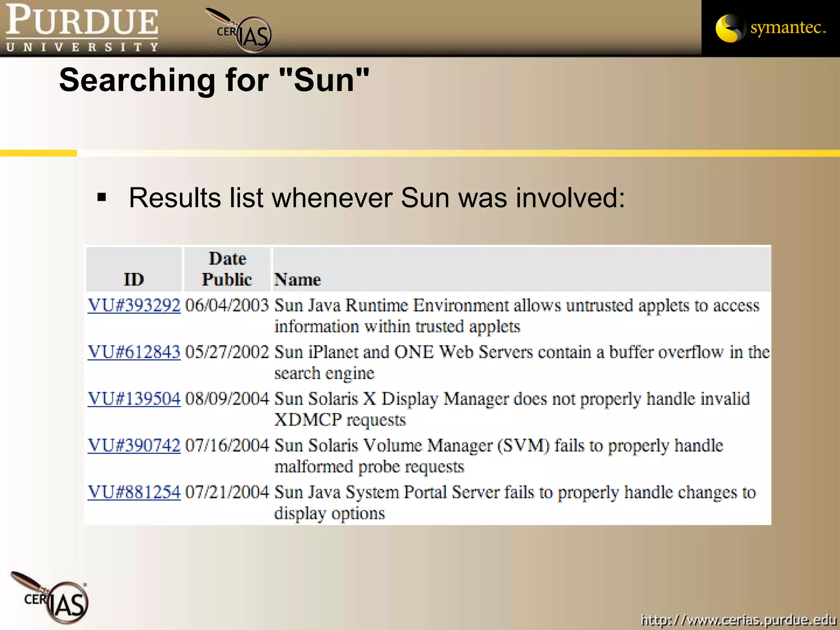This screenshot has width=840, height=630.
Task: Click the bullet text Results list whenever Sun
Action: tap(377, 198)
